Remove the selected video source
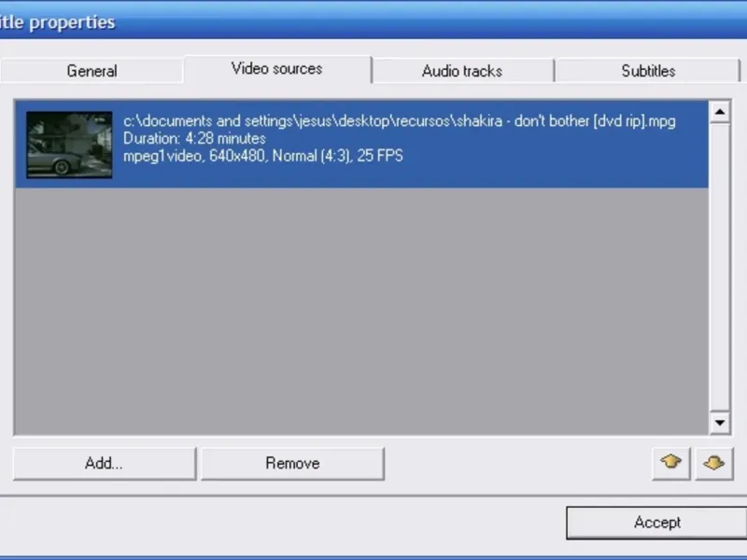This screenshot has width=747, height=560. click(292, 463)
